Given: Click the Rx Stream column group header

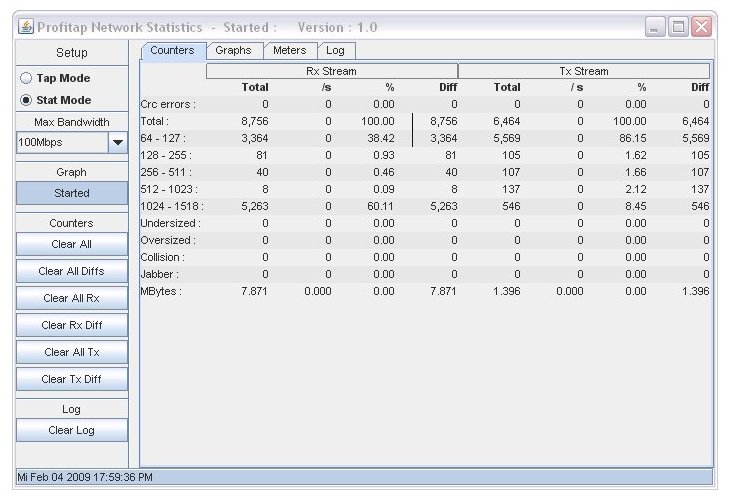Looking at the screenshot, I should [331, 71].
